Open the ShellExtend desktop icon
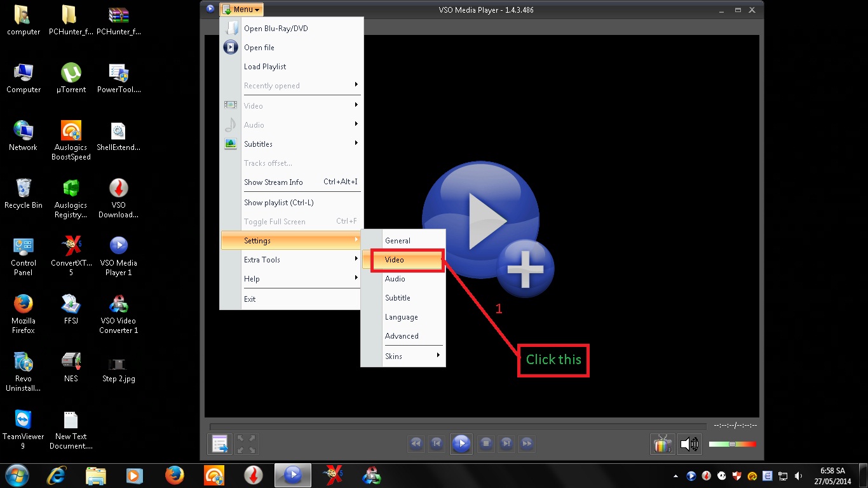Image resolution: width=868 pixels, height=488 pixels. 118,136
